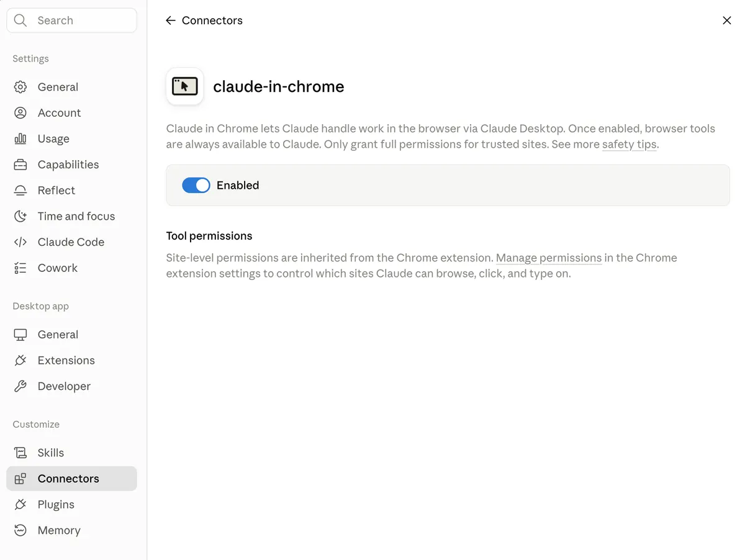Click into the Search input field
The width and height of the screenshot is (745, 560).
point(71,20)
